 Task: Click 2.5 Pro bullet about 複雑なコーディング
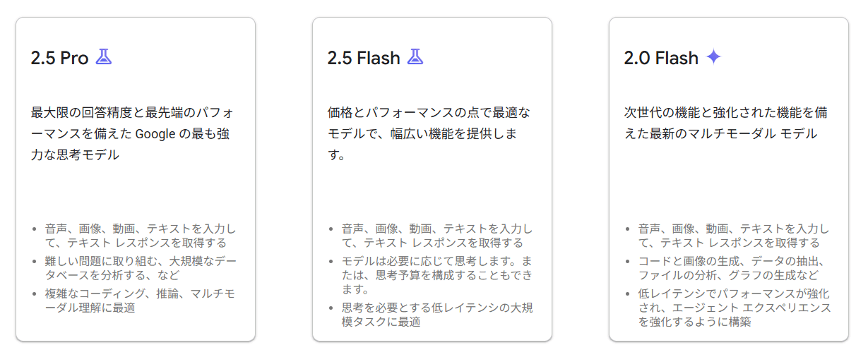tap(141, 301)
